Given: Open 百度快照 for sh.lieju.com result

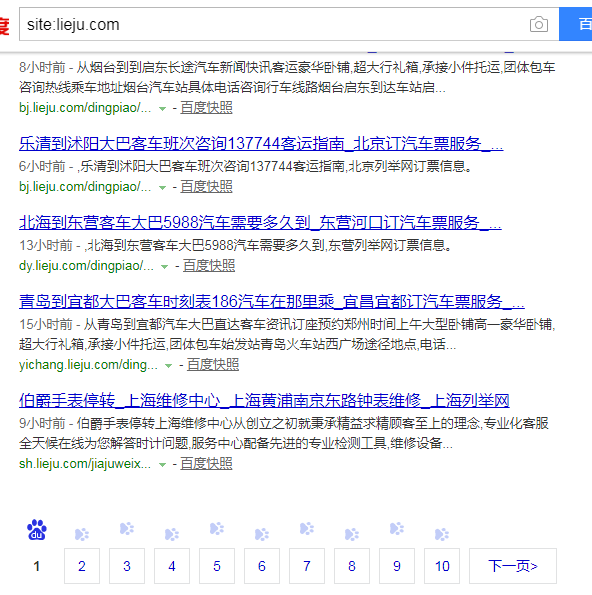Looking at the screenshot, I should click(206, 463).
